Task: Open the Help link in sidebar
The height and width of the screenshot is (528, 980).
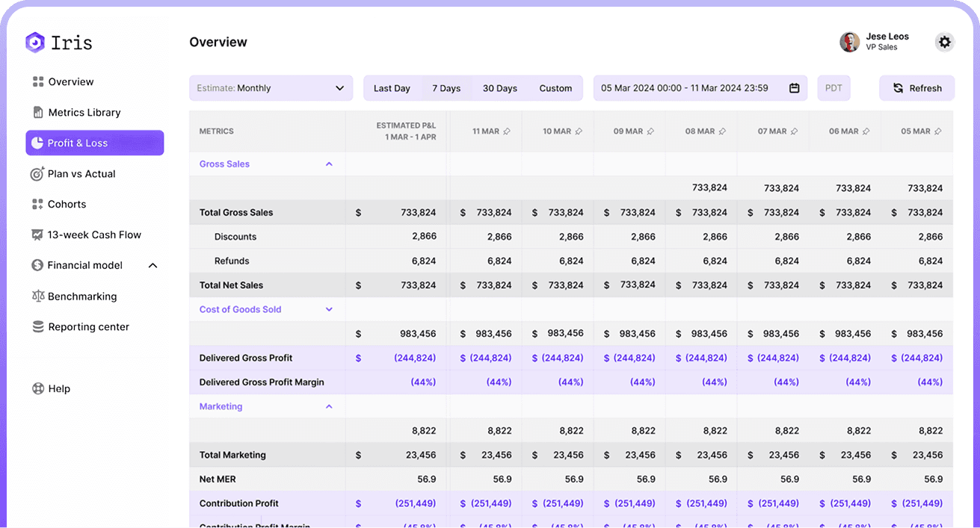Action: pos(59,389)
